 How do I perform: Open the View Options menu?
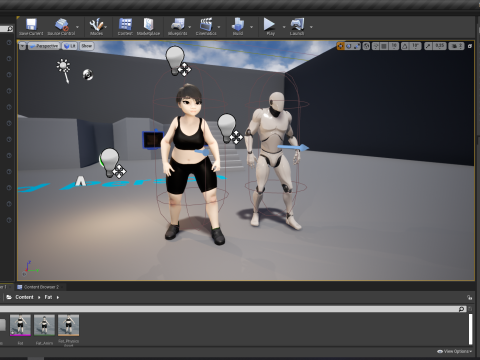coord(454,351)
